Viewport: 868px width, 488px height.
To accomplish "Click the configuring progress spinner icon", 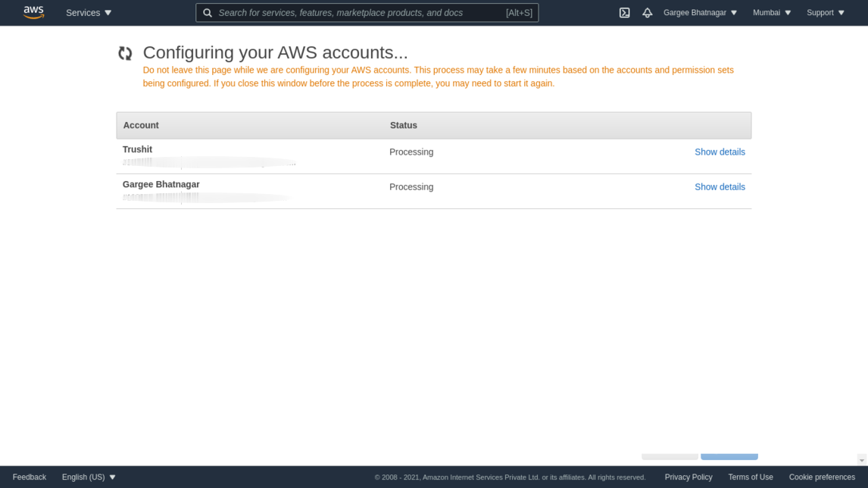I will 125,53.
